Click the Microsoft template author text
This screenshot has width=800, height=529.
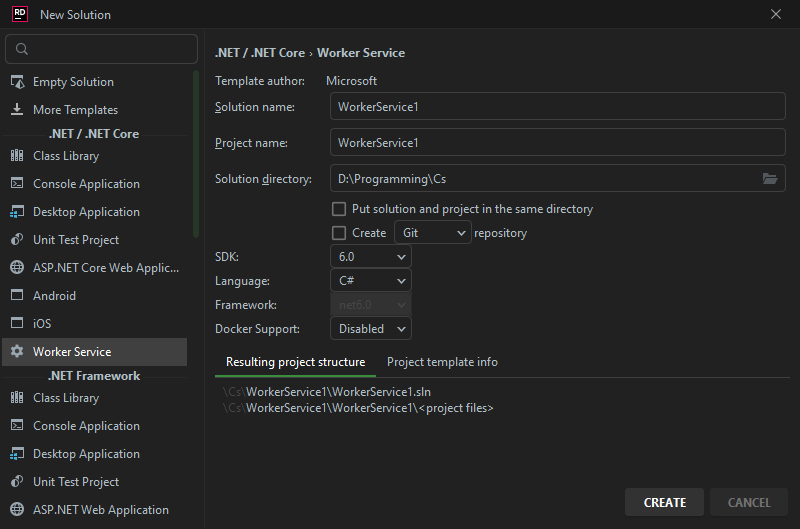(351, 81)
